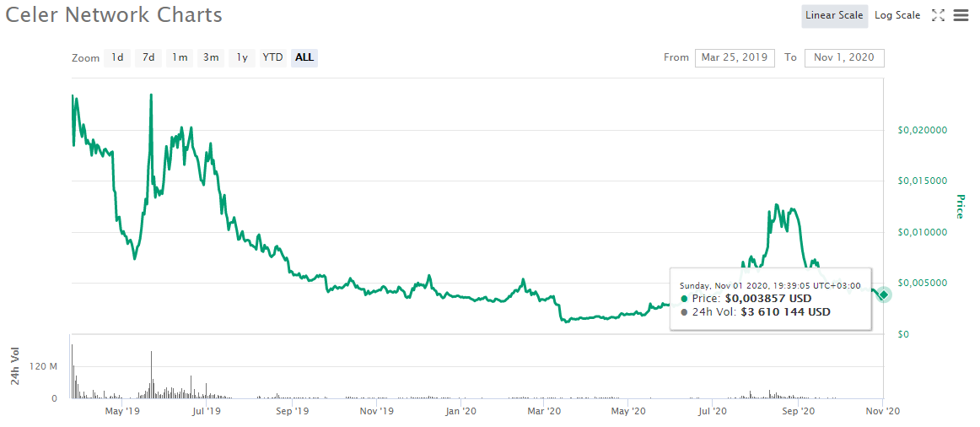Viewport: 980px width, 427px height.
Task: Switch to Linear Scale
Action: (x=834, y=16)
